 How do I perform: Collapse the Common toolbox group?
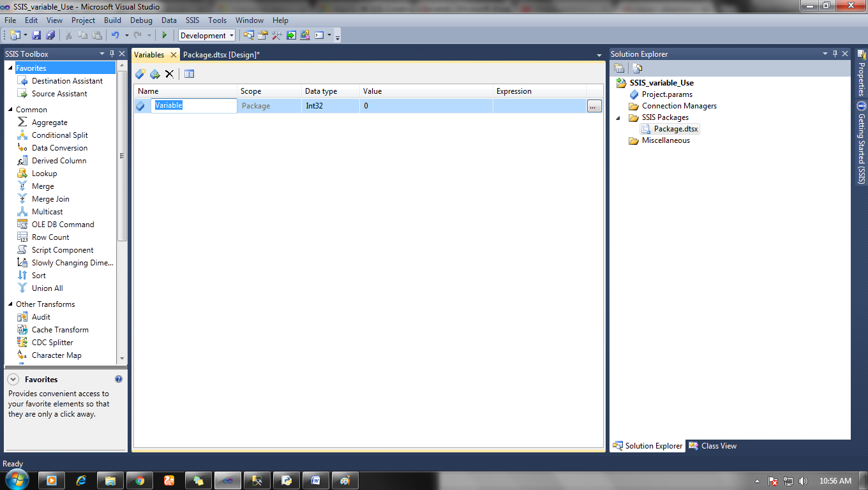10,110
